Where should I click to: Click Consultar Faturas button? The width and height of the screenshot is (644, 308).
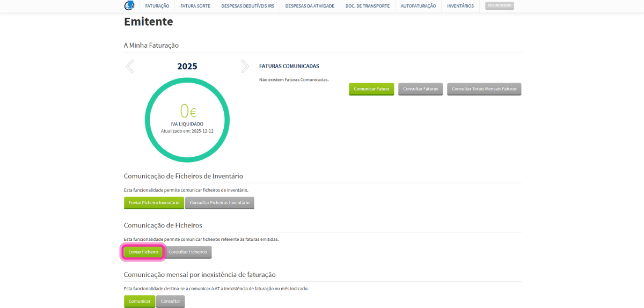click(420, 89)
